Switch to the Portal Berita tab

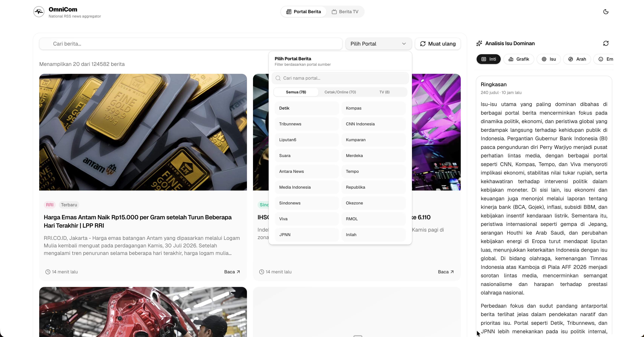[304, 12]
